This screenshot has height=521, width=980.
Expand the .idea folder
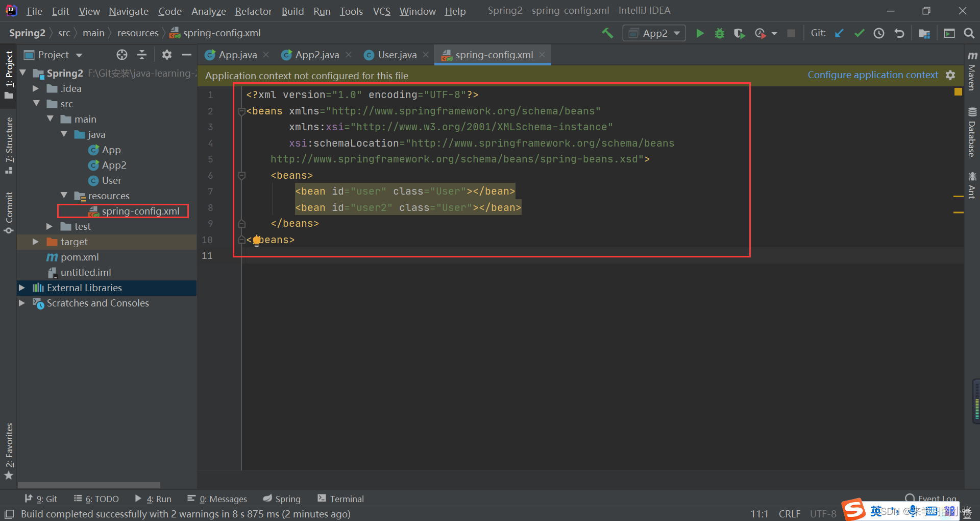point(36,88)
